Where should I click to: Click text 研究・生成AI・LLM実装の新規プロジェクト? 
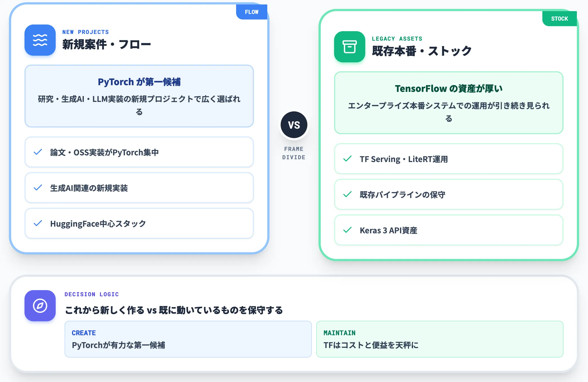116,99
